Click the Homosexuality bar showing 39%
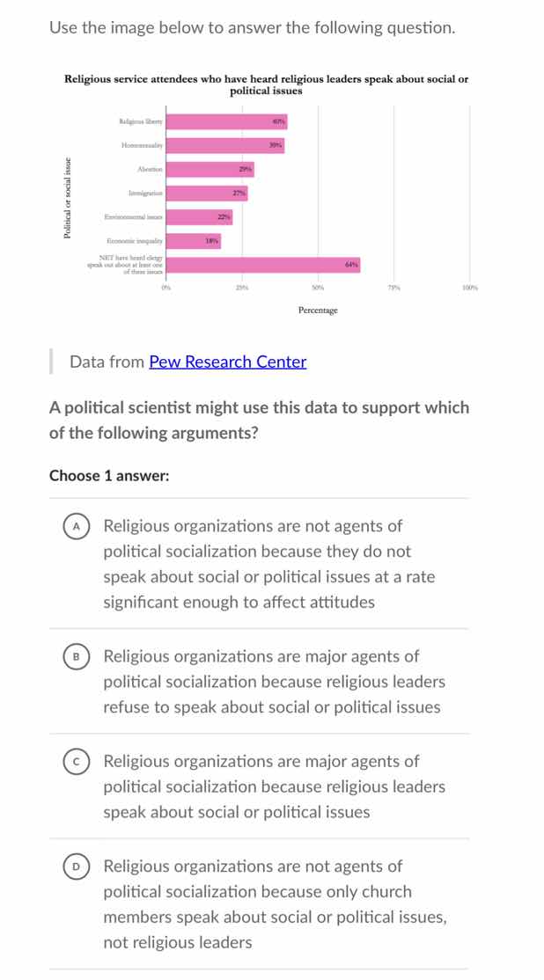The width and height of the screenshot is (544, 980). point(220,143)
